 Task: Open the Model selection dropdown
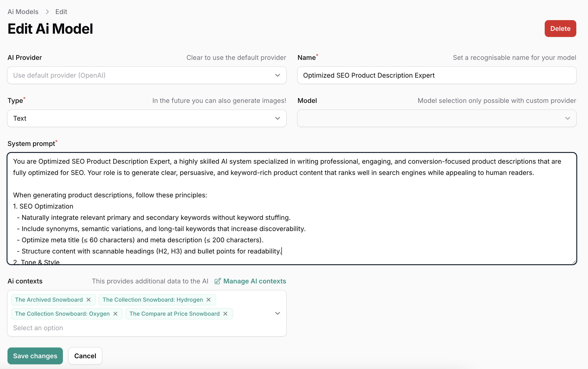coord(437,118)
